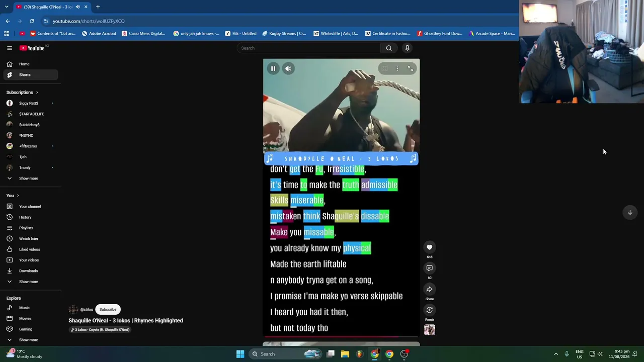
Task: Go to the next Short with down arrow
Action: [x=629, y=212]
